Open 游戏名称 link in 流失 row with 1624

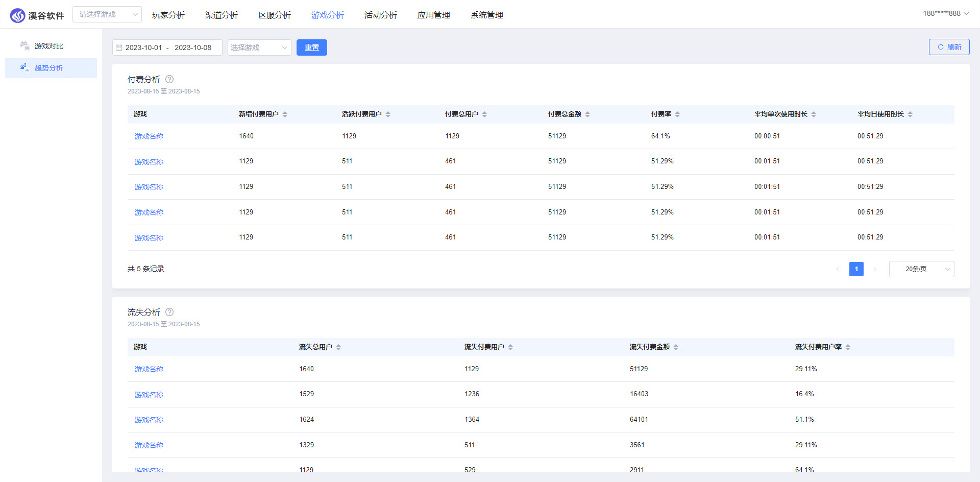pos(149,420)
